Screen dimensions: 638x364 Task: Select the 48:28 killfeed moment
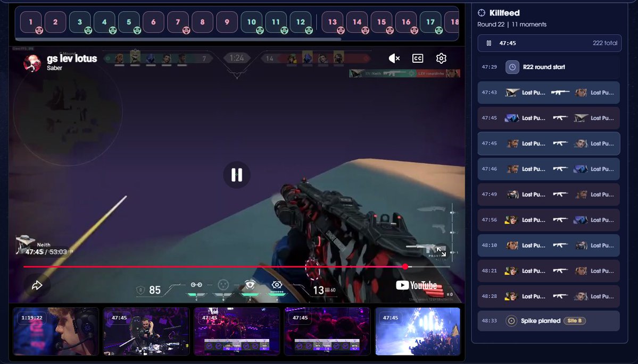(x=549, y=296)
